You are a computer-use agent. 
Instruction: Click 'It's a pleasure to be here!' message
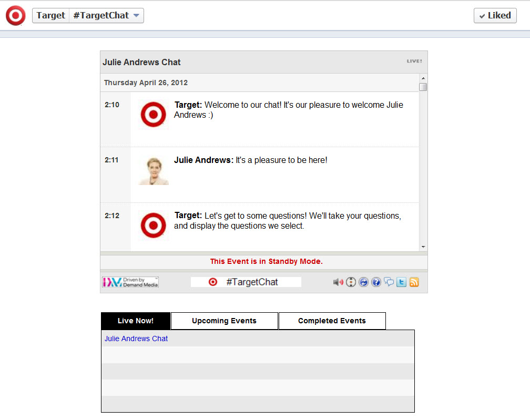pos(281,160)
